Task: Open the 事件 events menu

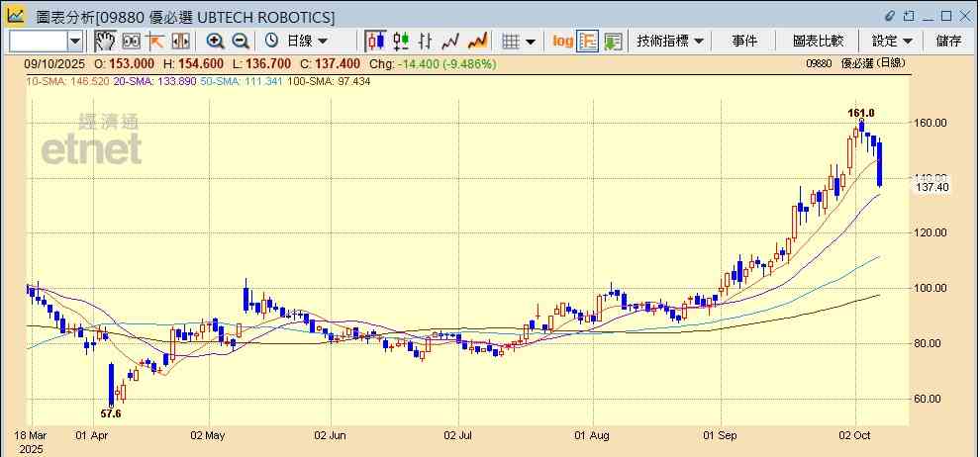Action: 744,41
